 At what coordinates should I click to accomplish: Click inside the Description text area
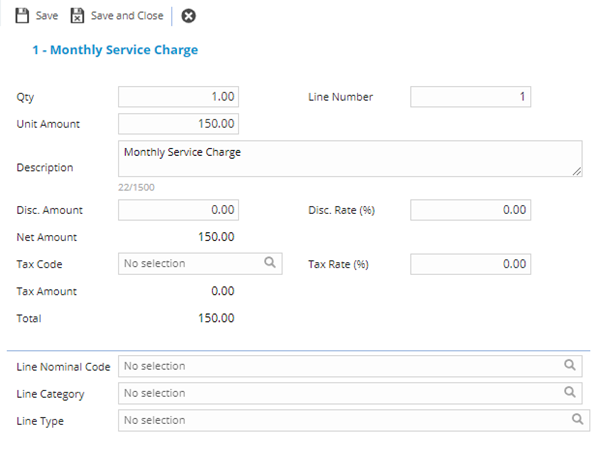click(x=350, y=158)
